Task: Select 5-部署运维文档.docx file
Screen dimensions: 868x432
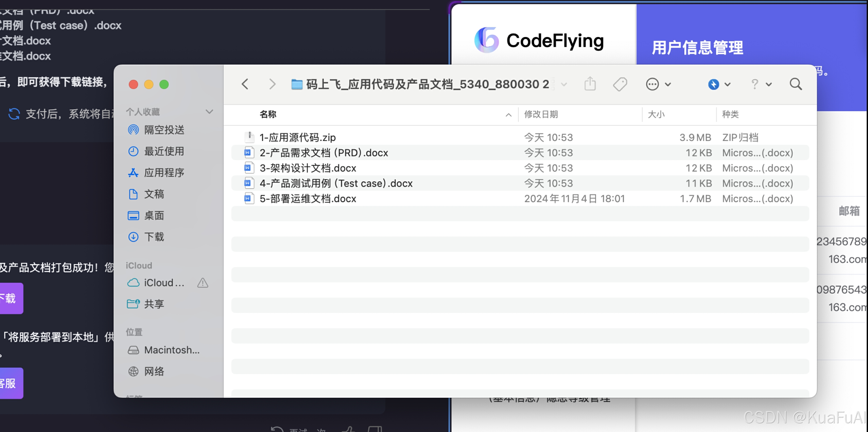Action: [308, 199]
